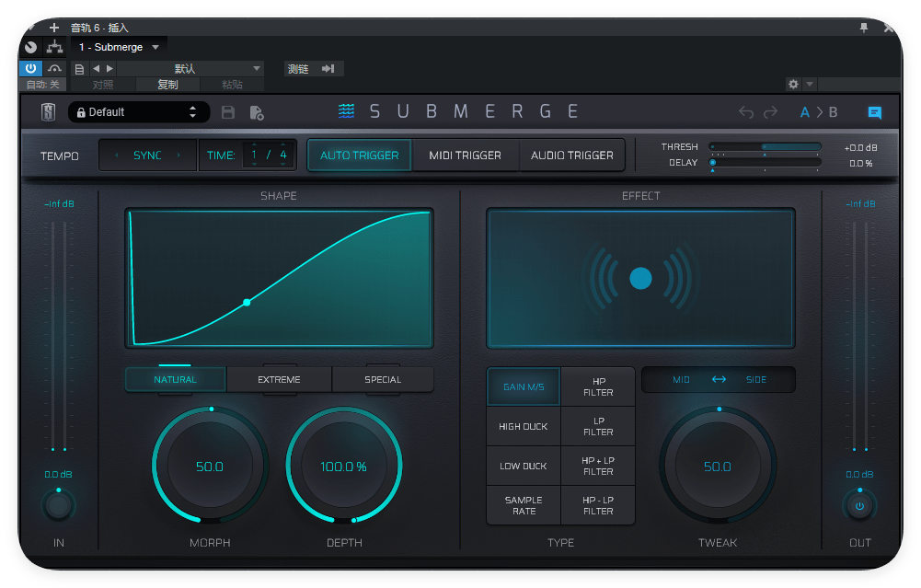This screenshot has width=921, height=588.
Task: Select EXTREME shape category
Action: point(279,379)
